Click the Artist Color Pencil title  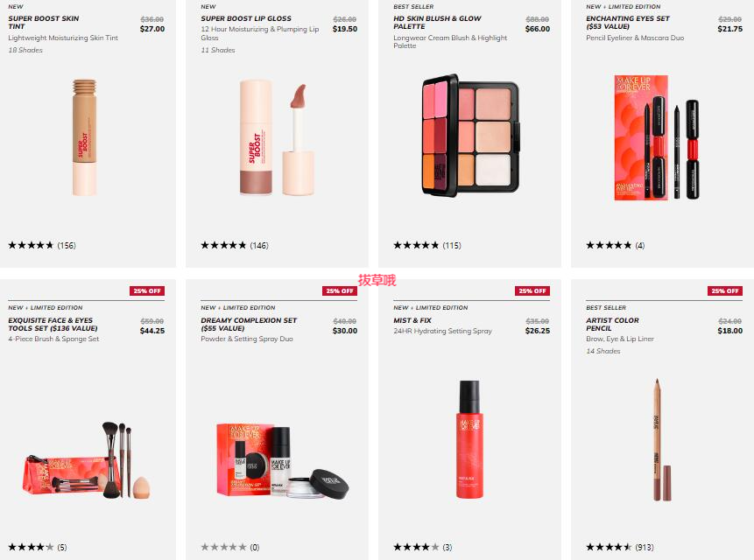pos(612,324)
